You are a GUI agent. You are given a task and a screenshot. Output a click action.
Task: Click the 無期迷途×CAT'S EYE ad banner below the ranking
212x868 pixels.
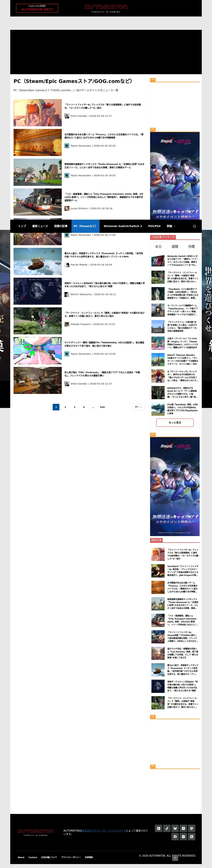(175, 487)
